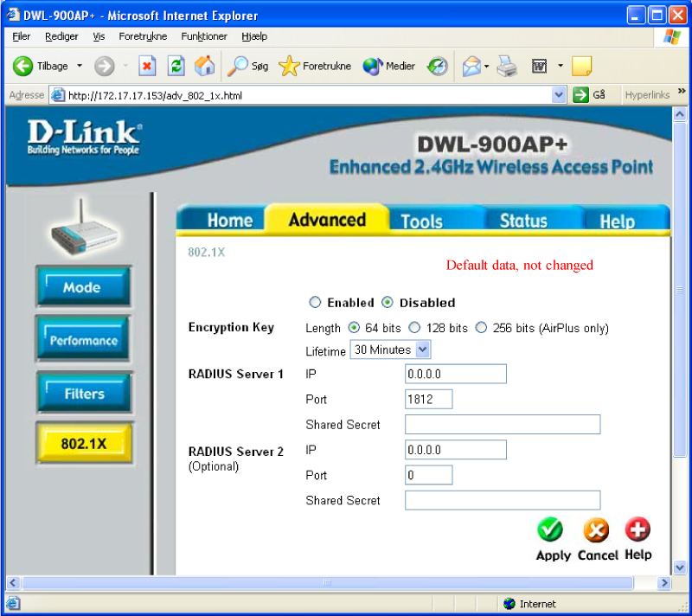Click RADIUS Server 2 Shared Secret field

(503, 500)
